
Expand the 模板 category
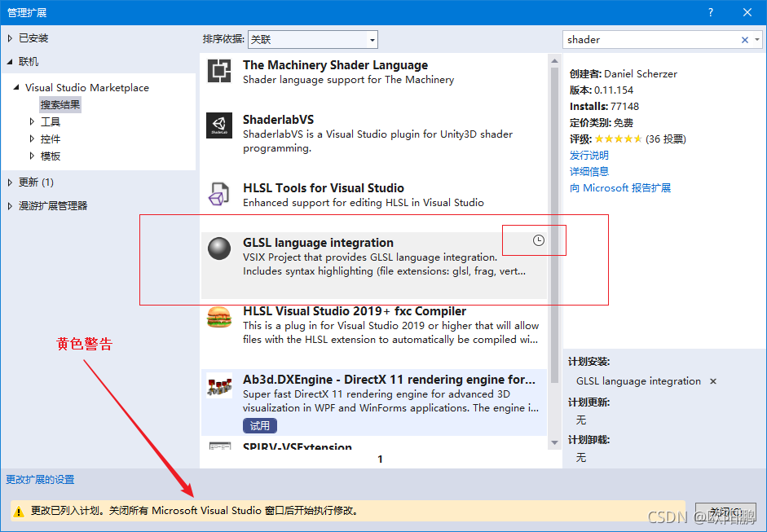pos(32,156)
